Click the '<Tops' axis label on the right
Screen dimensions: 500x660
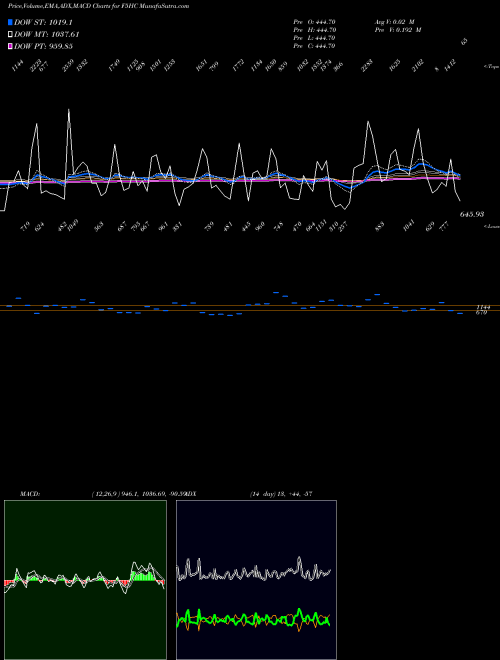coord(491,67)
